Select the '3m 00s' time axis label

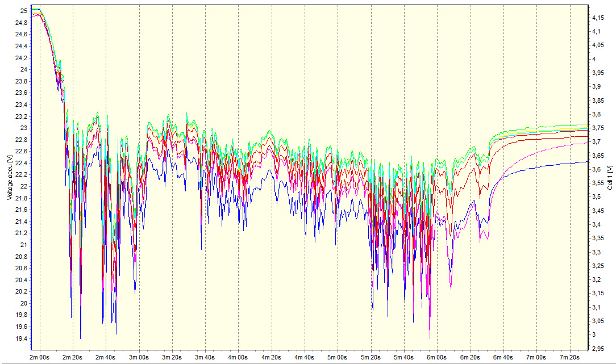139,358
